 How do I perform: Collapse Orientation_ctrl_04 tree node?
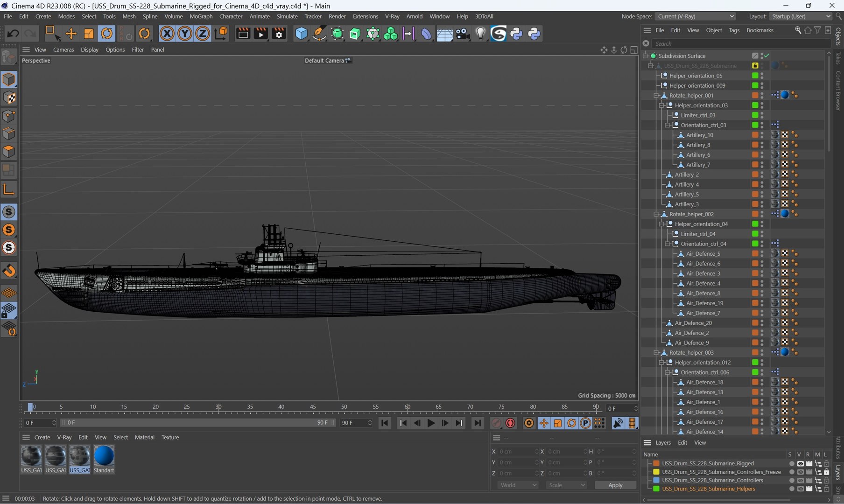point(668,244)
